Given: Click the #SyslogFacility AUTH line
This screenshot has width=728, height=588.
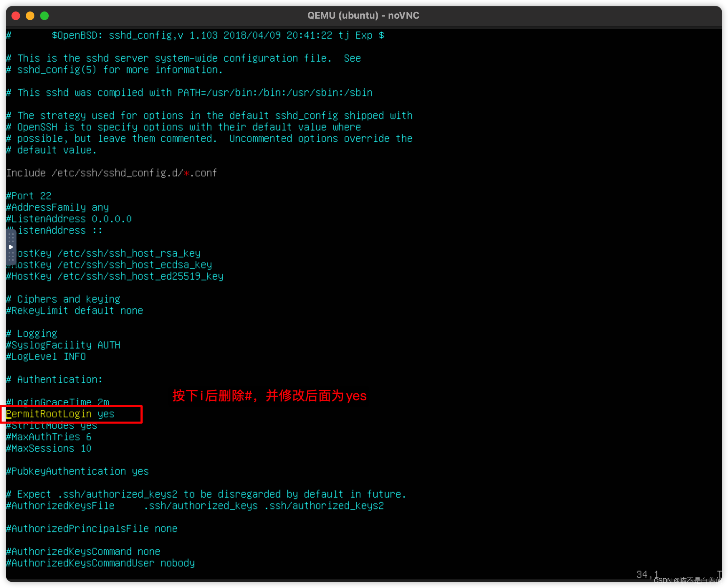Looking at the screenshot, I should tap(63, 345).
